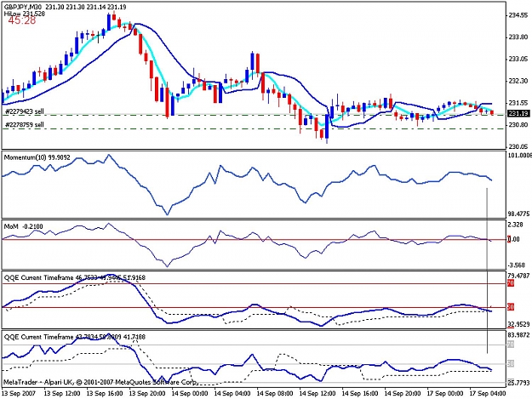Click the MetaTrader Alpari UK copyright text

pos(100,382)
